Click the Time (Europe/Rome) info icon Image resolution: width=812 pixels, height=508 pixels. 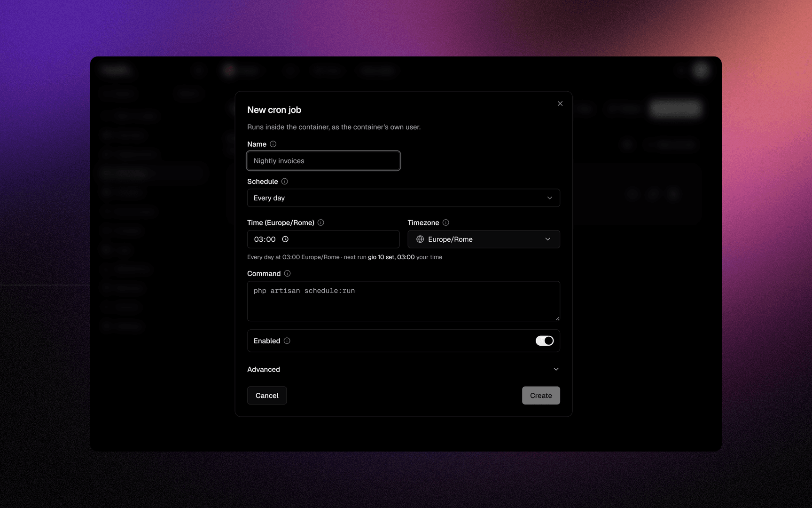pyautogui.click(x=321, y=222)
